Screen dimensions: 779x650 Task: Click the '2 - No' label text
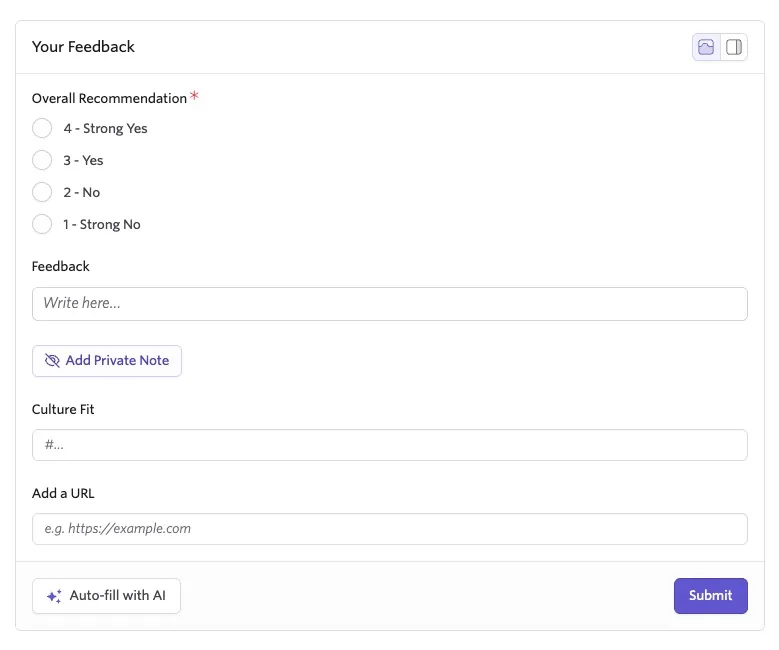(81, 193)
